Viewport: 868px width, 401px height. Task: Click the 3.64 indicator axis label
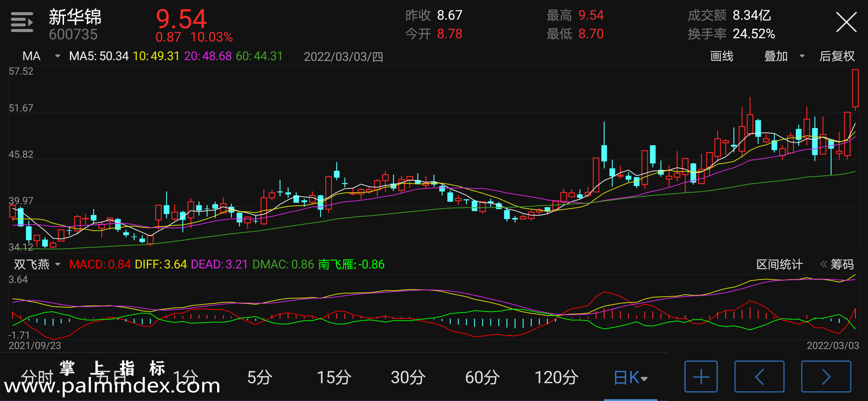18,279
